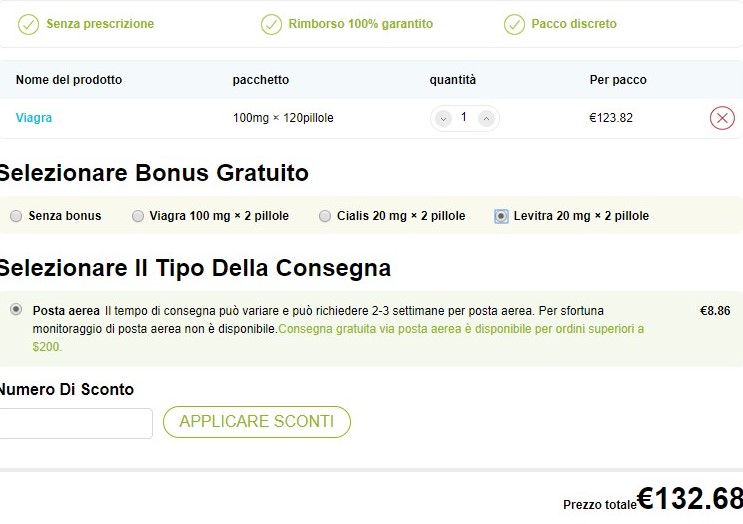
Task: Select the Posta aerea delivery radio button
Action: point(16,309)
